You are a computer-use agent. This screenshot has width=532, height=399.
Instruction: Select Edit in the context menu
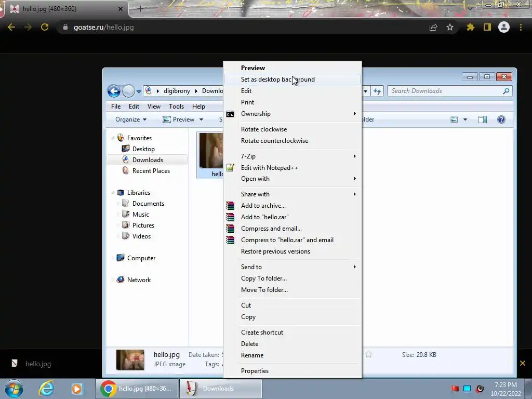coord(292,91)
